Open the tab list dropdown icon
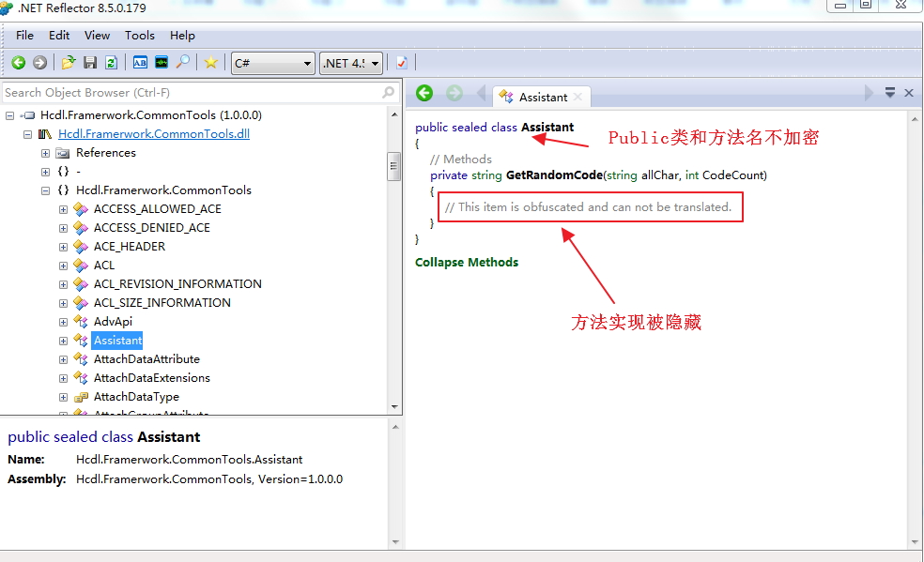 click(x=890, y=92)
